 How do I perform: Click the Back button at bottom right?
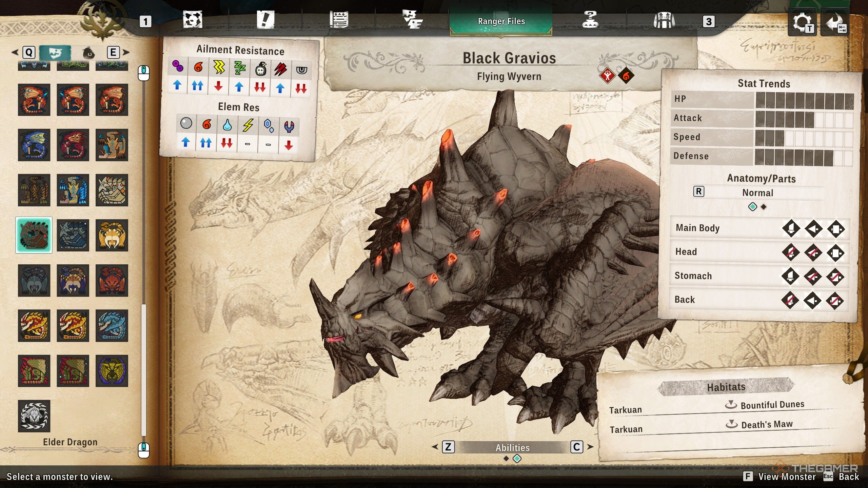point(849,476)
